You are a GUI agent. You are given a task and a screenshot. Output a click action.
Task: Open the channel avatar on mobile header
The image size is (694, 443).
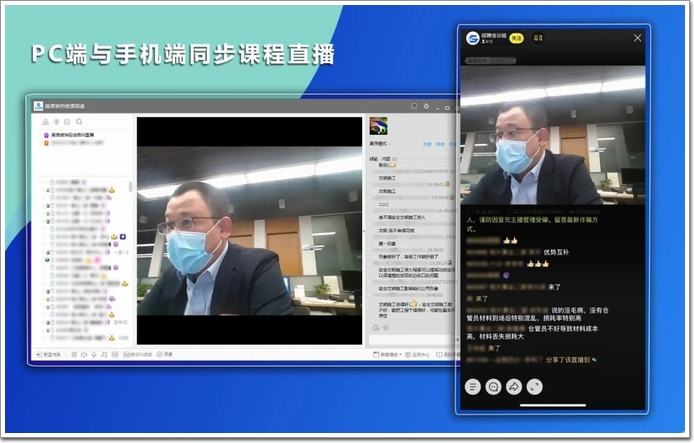coord(473,38)
